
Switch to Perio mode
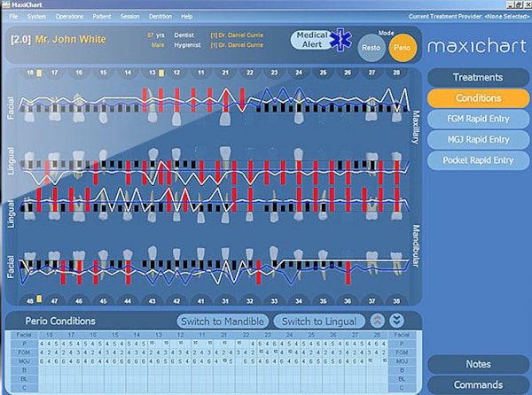[403, 48]
